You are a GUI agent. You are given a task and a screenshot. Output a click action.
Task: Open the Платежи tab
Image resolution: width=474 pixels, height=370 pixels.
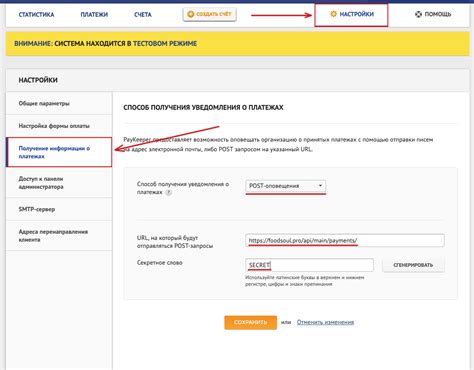tap(94, 14)
